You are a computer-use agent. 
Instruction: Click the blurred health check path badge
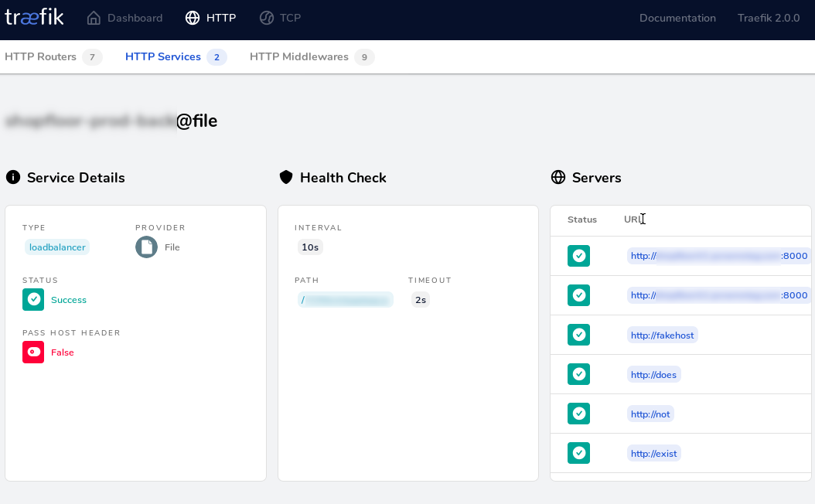pos(345,300)
